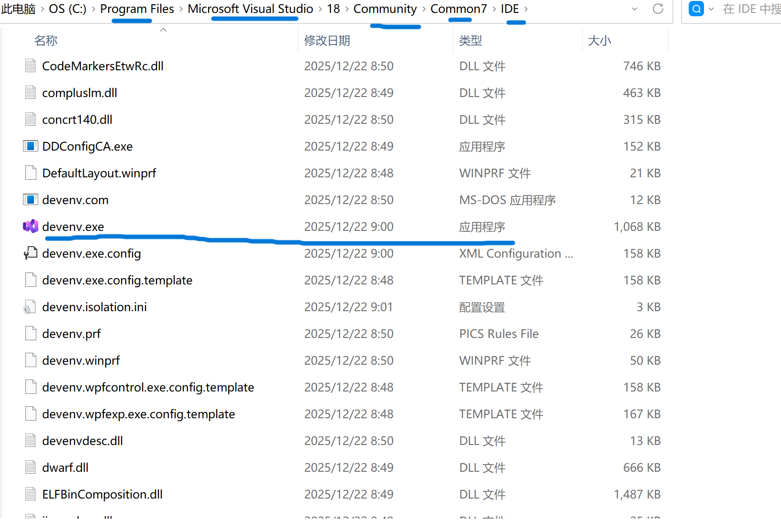Click the PICS Rules File type cell
Image resolution: width=781 pixels, height=532 pixels.
499,334
